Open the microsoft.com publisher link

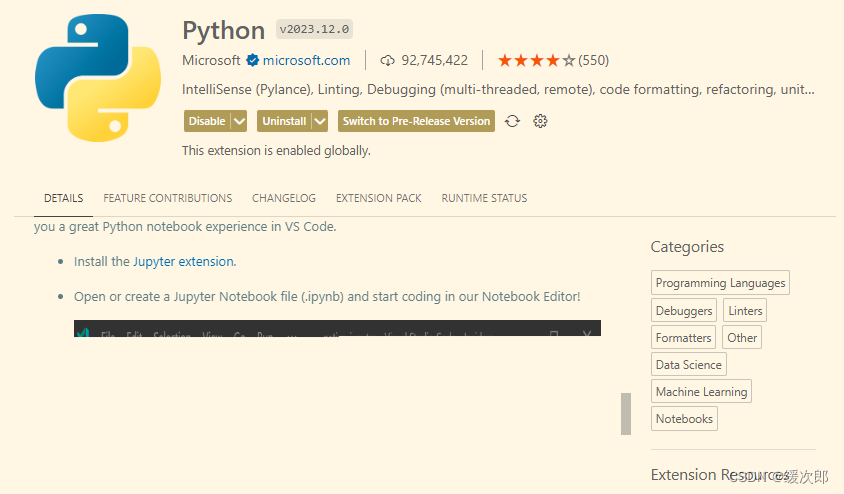[306, 60]
